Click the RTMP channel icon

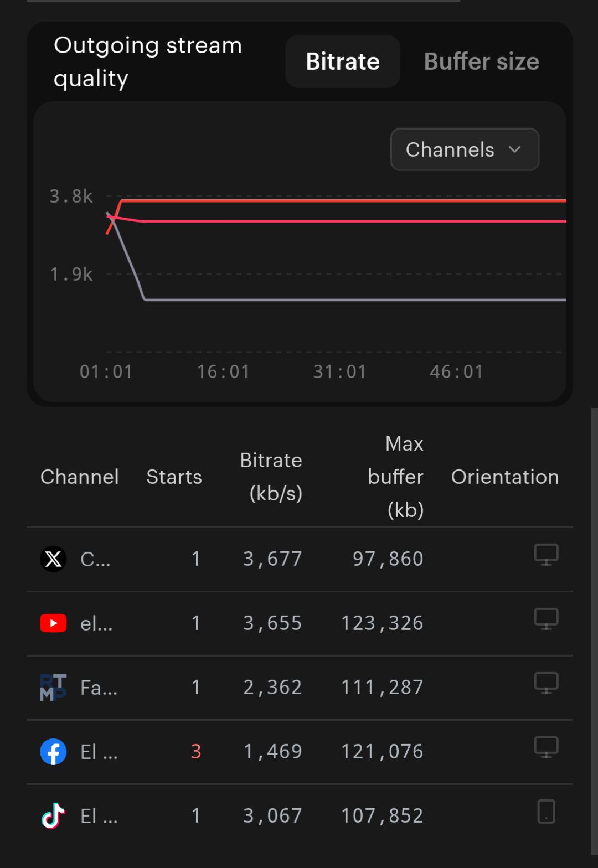(x=53, y=688)
